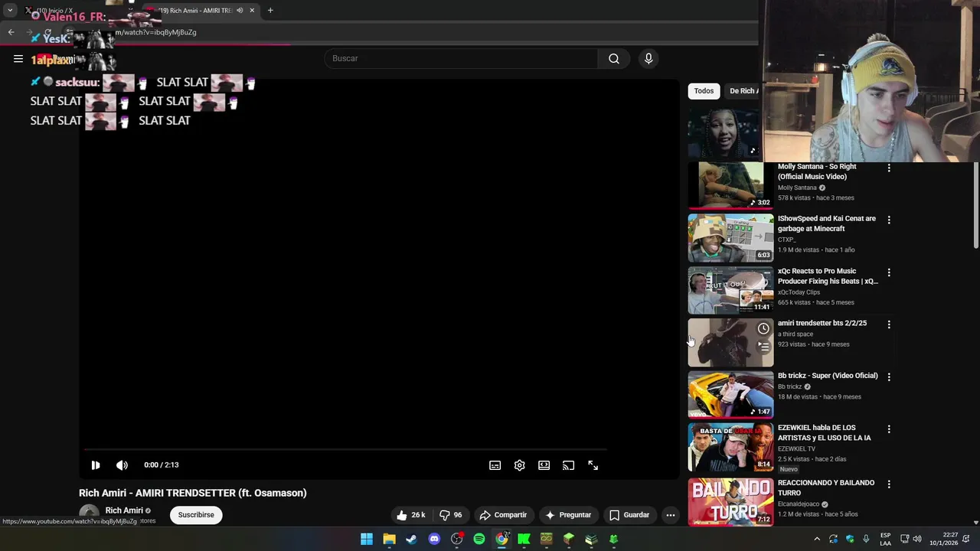Select the Todos filter chip

pos(704,91)
